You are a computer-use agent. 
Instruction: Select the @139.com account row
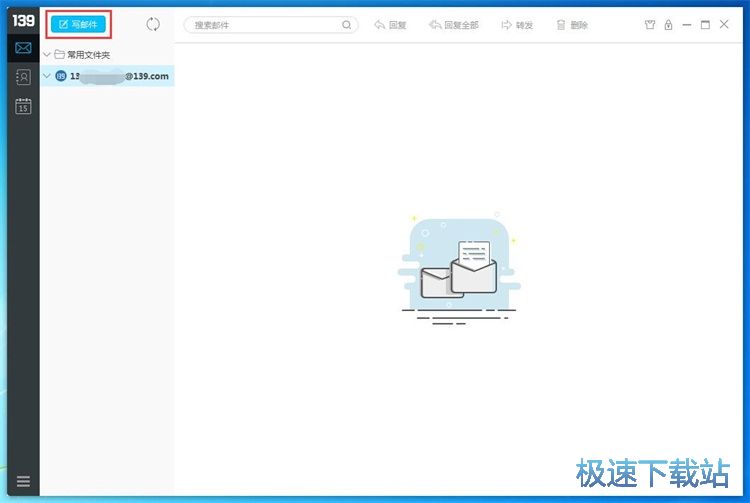[107, 76]
